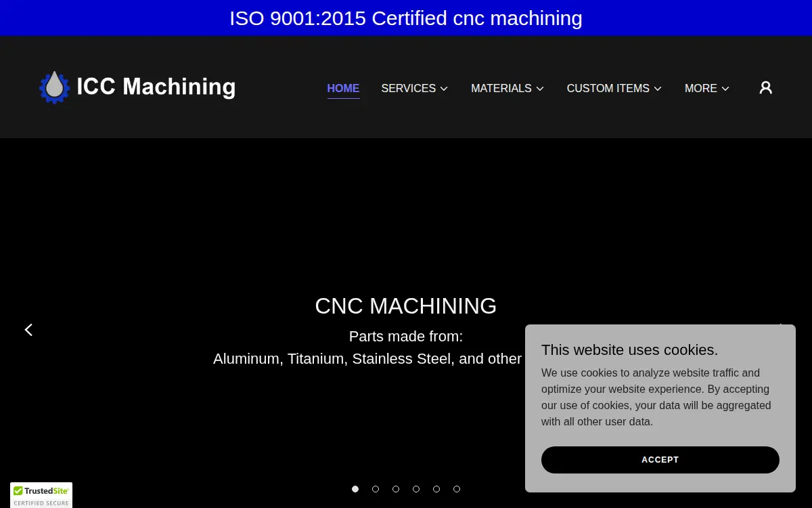This screenshot has width=812, height=508.
Task: Select the third carousel dot
Action: pyautogui.click(x=396, y=489)
